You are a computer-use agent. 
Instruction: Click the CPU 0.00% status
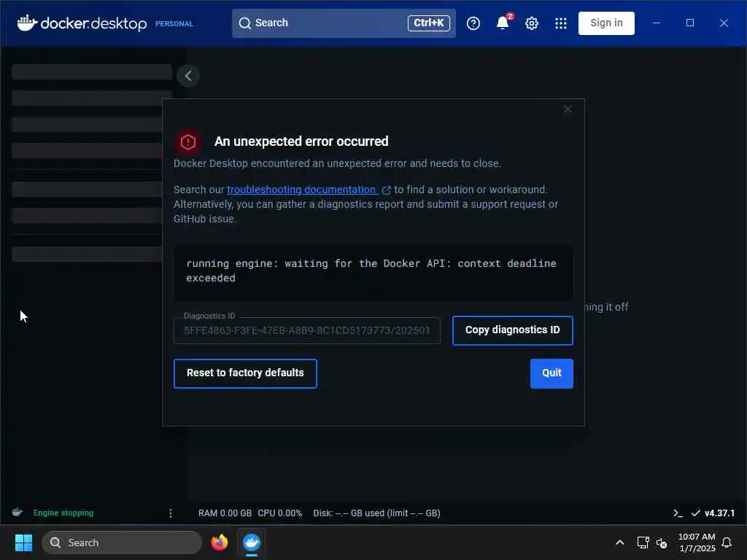(279, 513)
